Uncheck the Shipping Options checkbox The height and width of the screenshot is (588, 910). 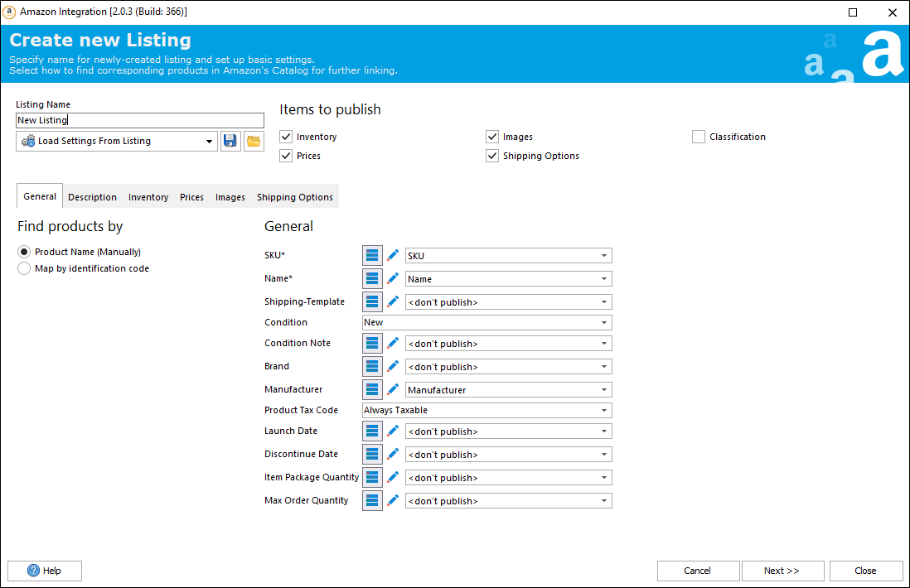click(x=492, y=156)
